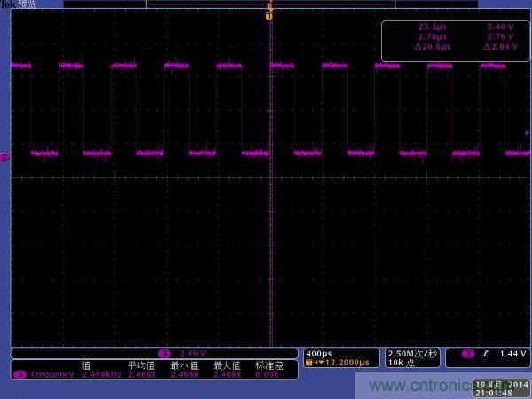The width and height of the screenshot is (532, 399).
Task: Click the orange trigger position T marker
Action: pos(269,15)
